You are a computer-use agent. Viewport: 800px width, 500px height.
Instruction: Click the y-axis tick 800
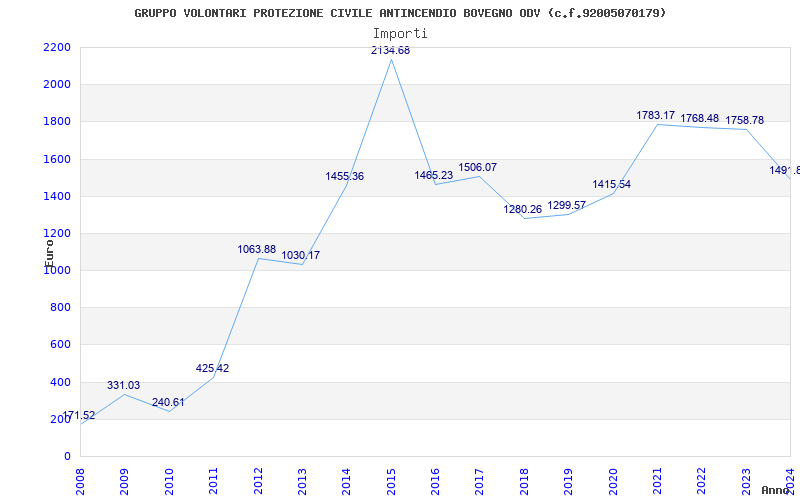[60, 308]
